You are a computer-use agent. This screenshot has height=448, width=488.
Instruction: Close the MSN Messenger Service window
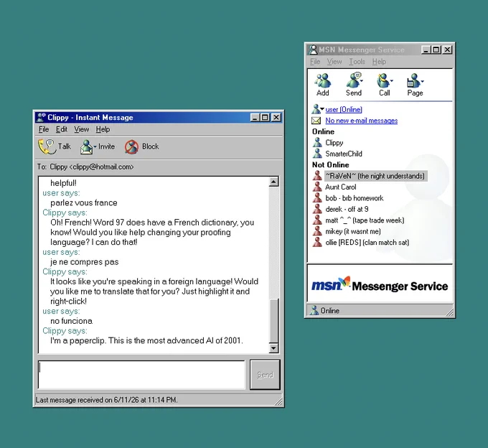pyautogui.click(x=448, y=50)
